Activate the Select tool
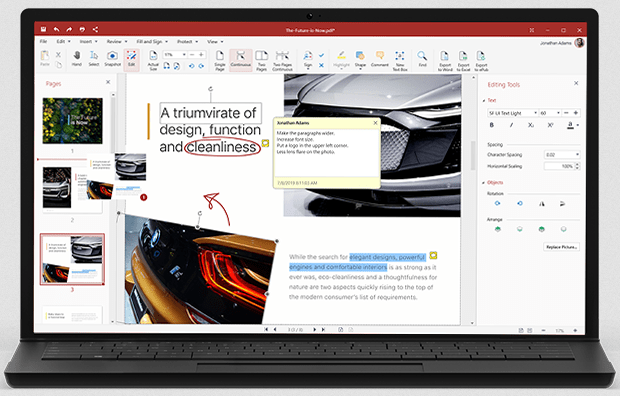Image resolution: width=620 pixels, height=396 pixels. [94, 59]
